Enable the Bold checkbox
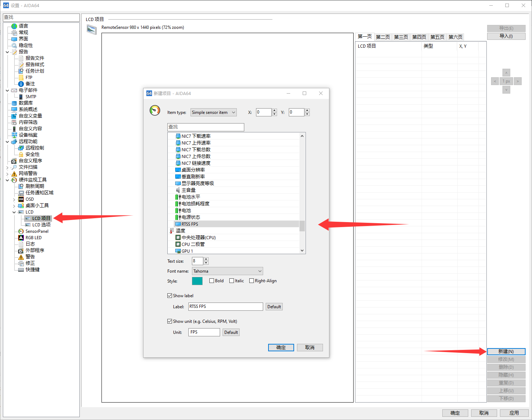Screen dimensions: 532x420 212,281
